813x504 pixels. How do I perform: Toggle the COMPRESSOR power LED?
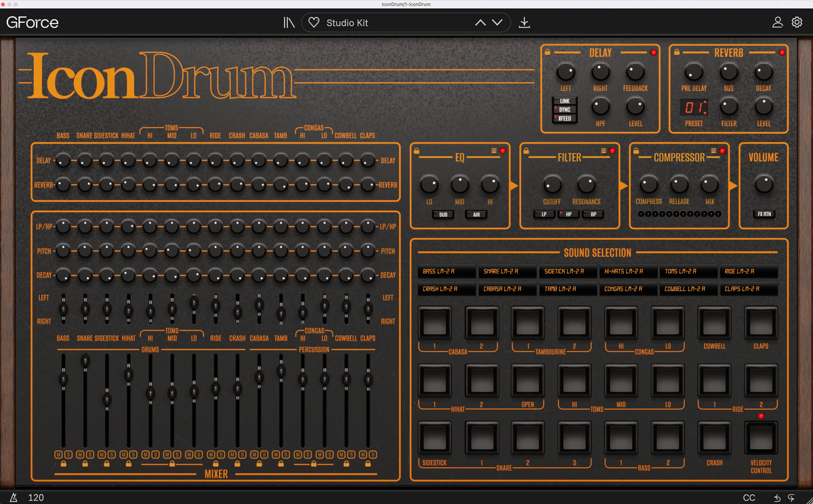pyautogui.click(x=722, y=150)
